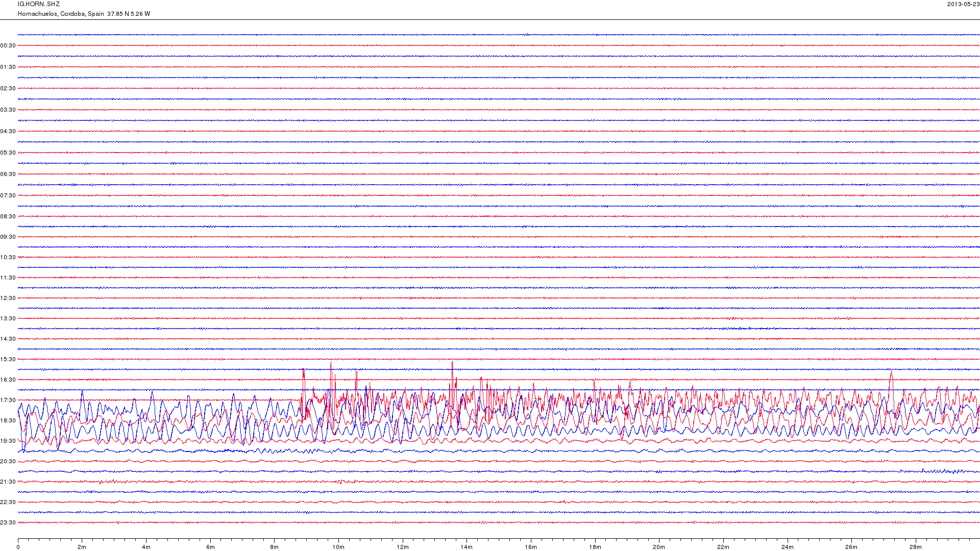
Task: Click the 09:30 time label
Action: (8, 237)
